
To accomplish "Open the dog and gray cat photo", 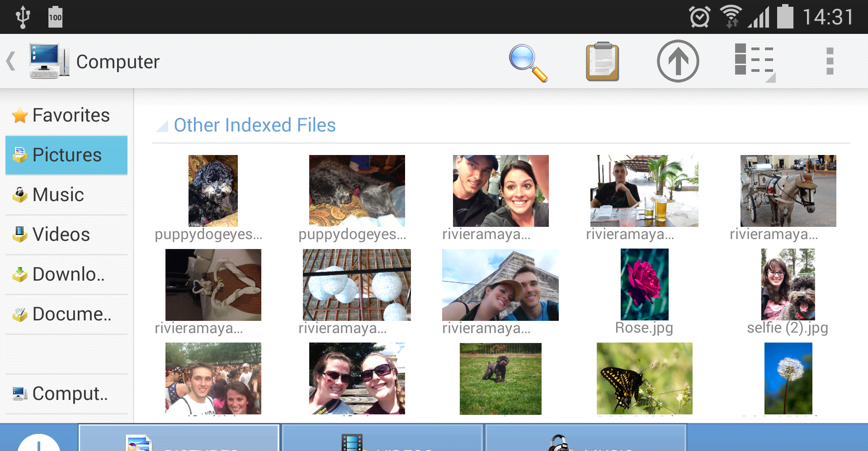I will 357,191.
